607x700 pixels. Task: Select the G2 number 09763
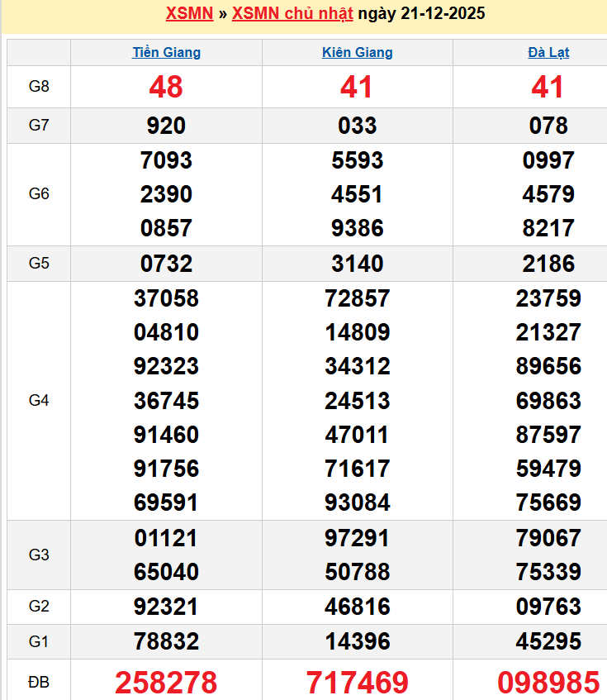pyautogui.click(x=548, y=607)
